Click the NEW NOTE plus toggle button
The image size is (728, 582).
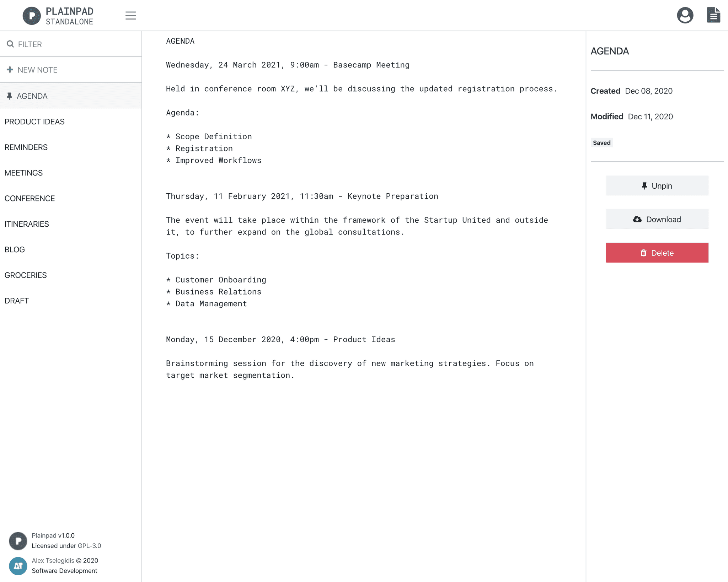tap(10, 70)
